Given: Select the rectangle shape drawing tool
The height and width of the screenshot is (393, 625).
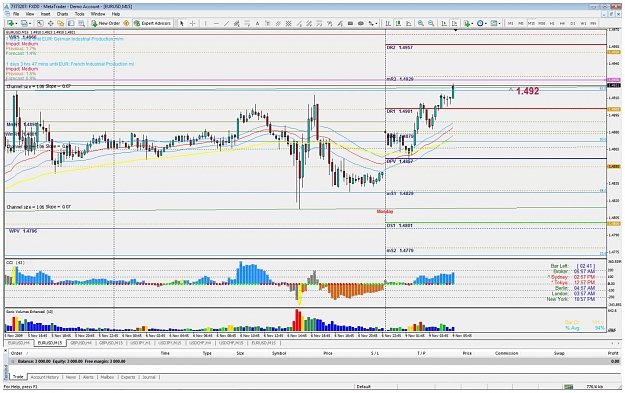Looking at the screenshot, I should point(350,23).
